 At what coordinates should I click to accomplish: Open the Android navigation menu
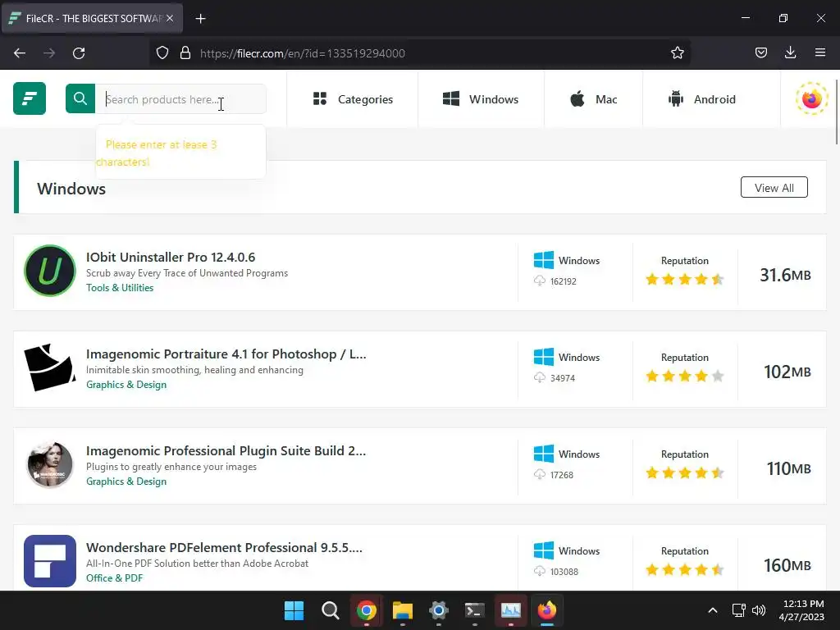pyautogui.click(x=702, y=99)
